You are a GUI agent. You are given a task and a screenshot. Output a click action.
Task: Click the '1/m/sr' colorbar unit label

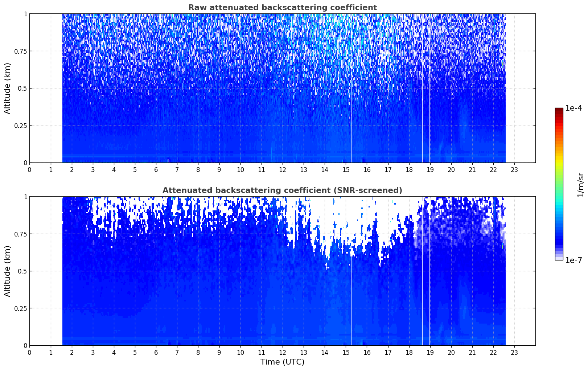tap(580, 184)
